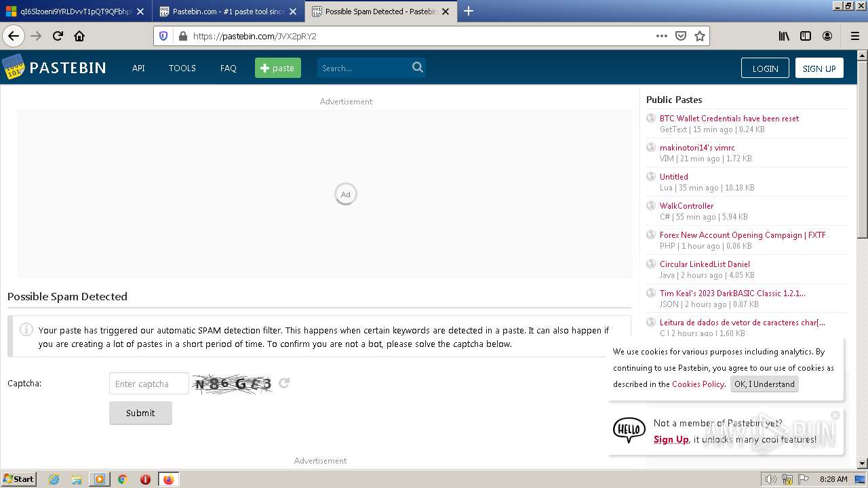
Task: Open the Firefox account icon
Action: click(827, 36)
